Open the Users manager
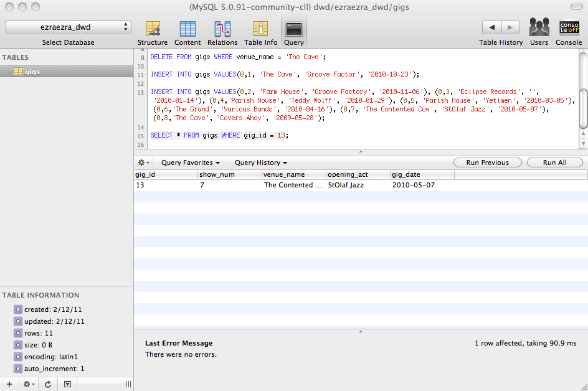Viewport: 588px width, 391px height. (539, 32)
